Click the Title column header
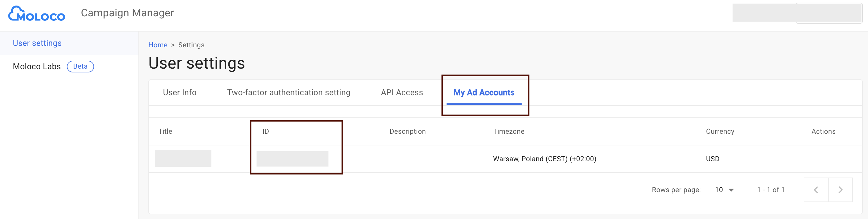The width and height of the screenshot is (868, 219). pos(165,131)
